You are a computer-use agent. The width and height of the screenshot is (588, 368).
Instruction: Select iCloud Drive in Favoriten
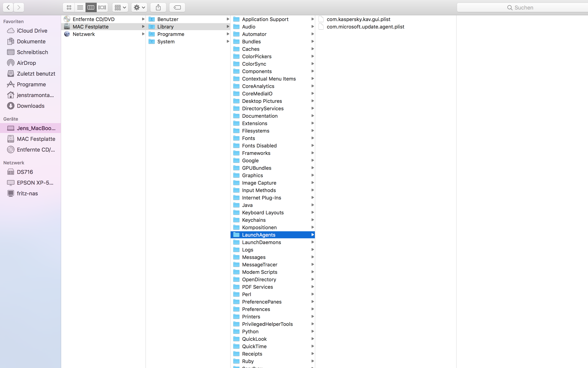point(32,31)
